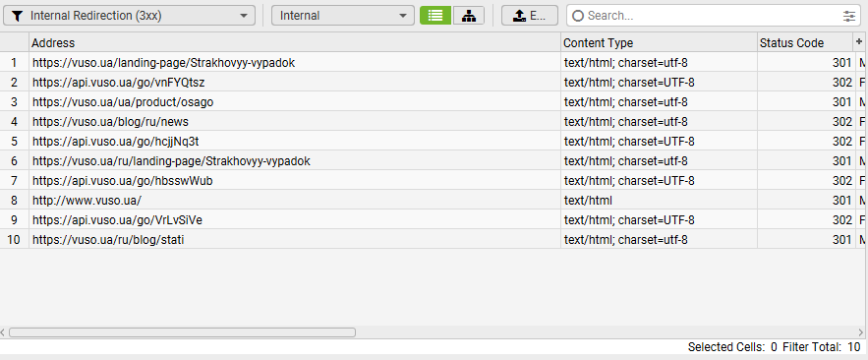Click the horizontal scrollbar thumb
This screenshot has width=868, height=360.
coord(182,332)
